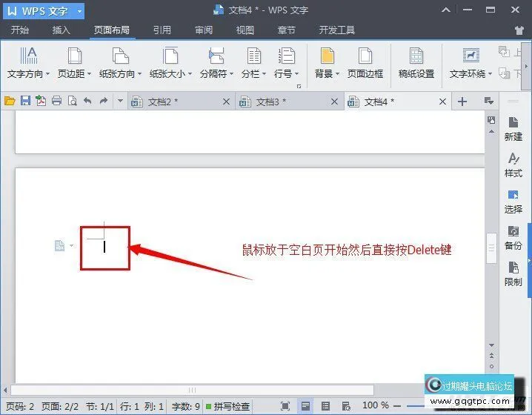Open quick access toolbar customize dropdown
Screen dimensions: 532x415
point(120,101)
